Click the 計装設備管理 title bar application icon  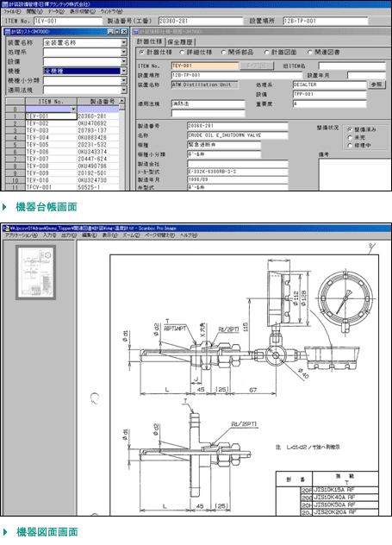5,4
